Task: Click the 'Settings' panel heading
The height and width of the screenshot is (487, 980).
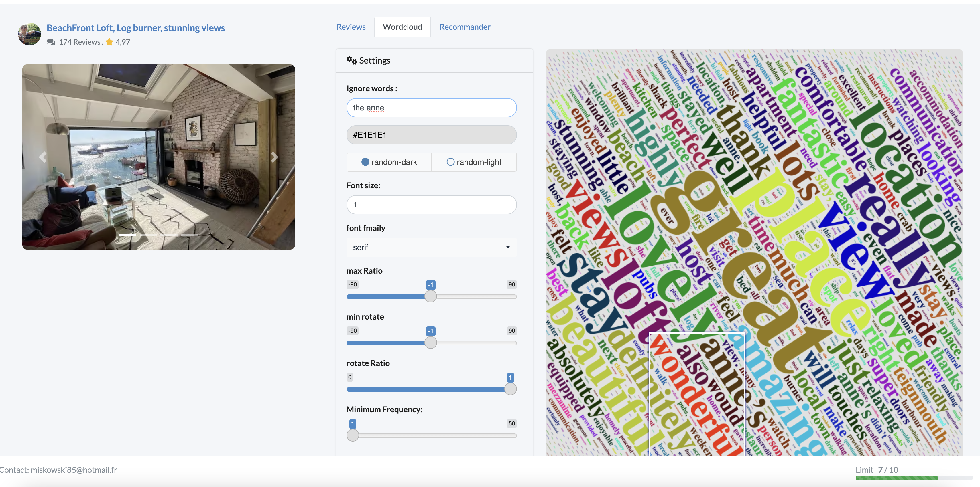Action: click(x=375, y=60)
